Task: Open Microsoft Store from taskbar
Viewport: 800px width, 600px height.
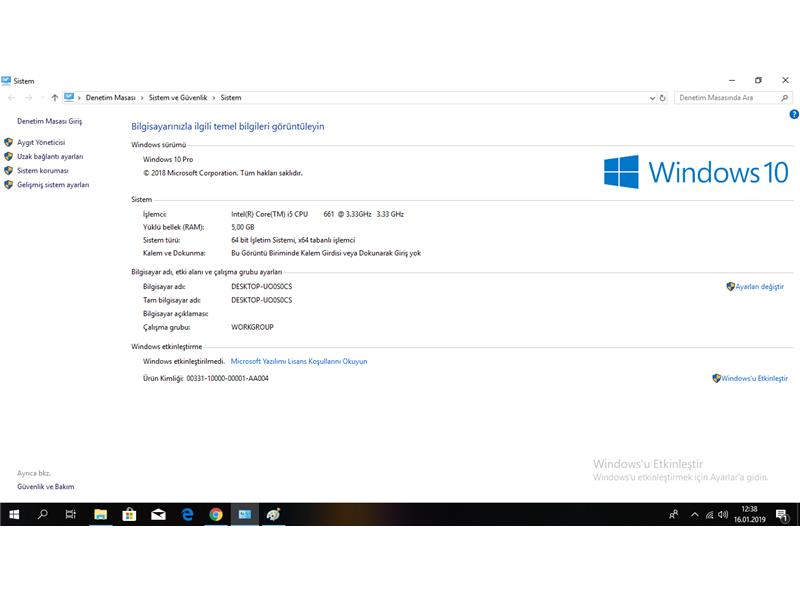Action: [129, 514]
